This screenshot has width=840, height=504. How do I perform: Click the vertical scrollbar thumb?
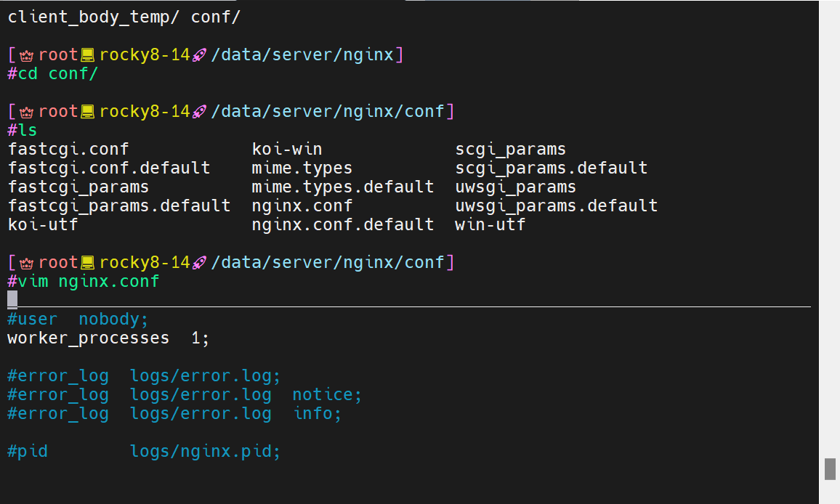pyautogui.click(x=830, y=469)
